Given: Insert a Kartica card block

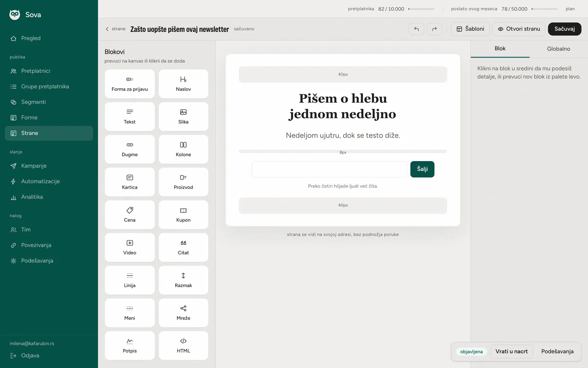Looking at the screenshot, I should [x=130, y=182].
